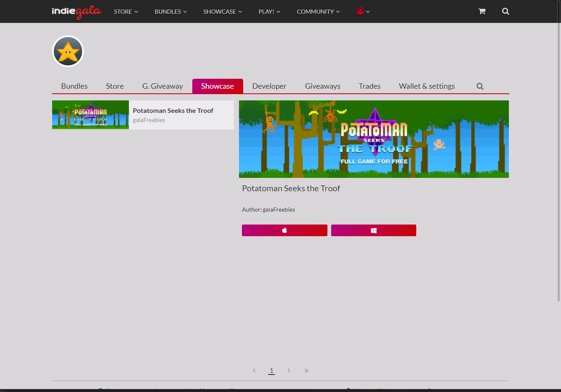Screen dimensions: 561x392
Task: Expand the SHOWCASE dropdown in navbar
Action: (x=223, y=12)
